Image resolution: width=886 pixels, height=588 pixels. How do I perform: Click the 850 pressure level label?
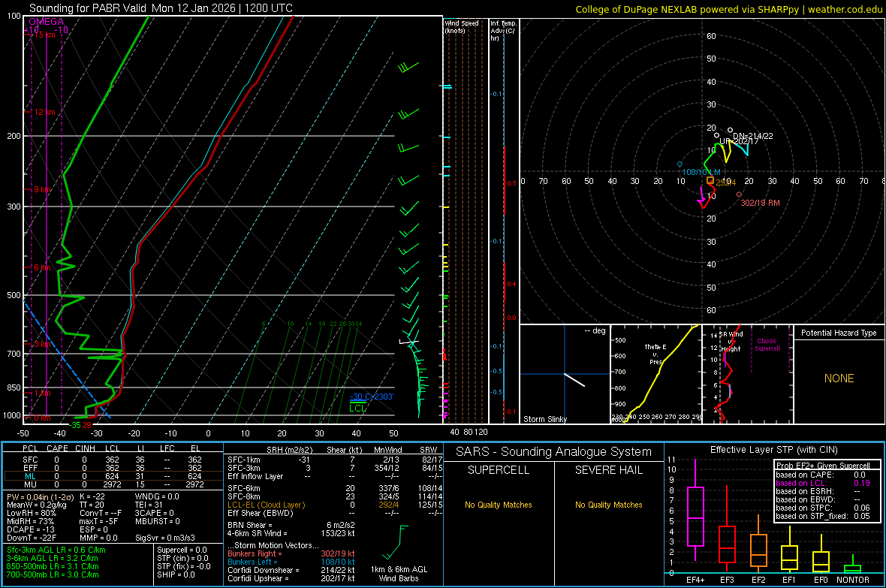point(14,387)
